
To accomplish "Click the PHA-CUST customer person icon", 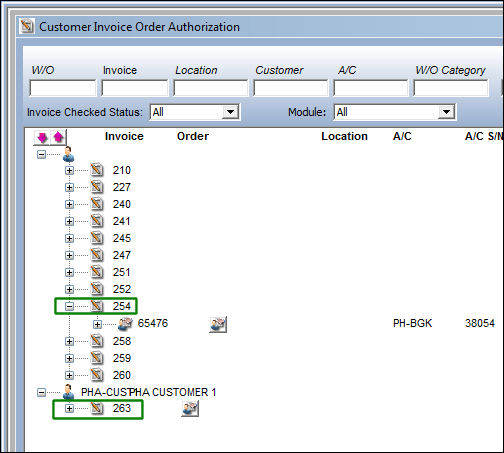I will point(69,392).
